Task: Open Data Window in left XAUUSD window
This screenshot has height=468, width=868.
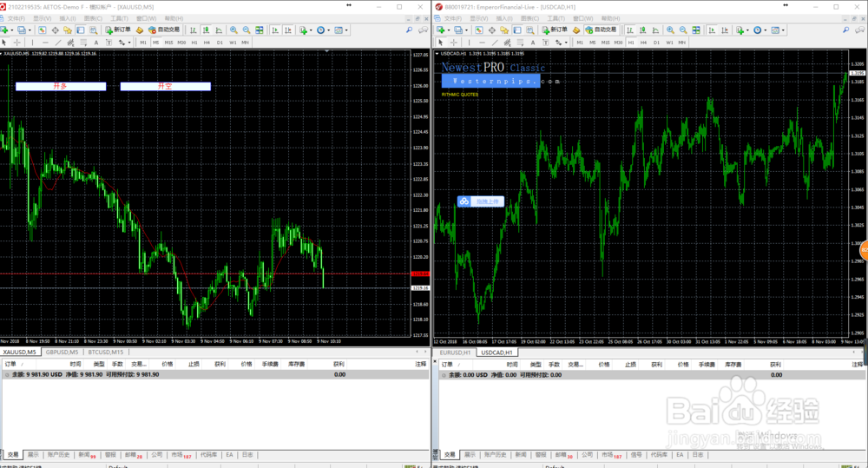Action: (x=55, y=30)
